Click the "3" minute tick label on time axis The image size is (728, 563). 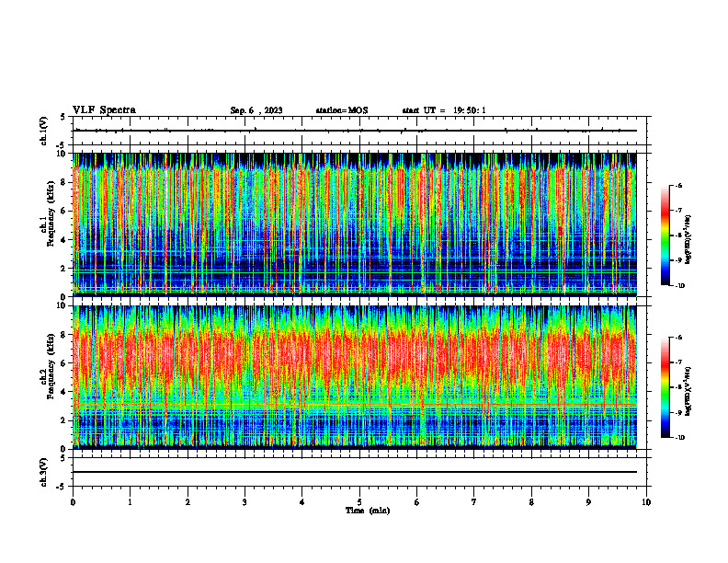[x=245, y=502]
